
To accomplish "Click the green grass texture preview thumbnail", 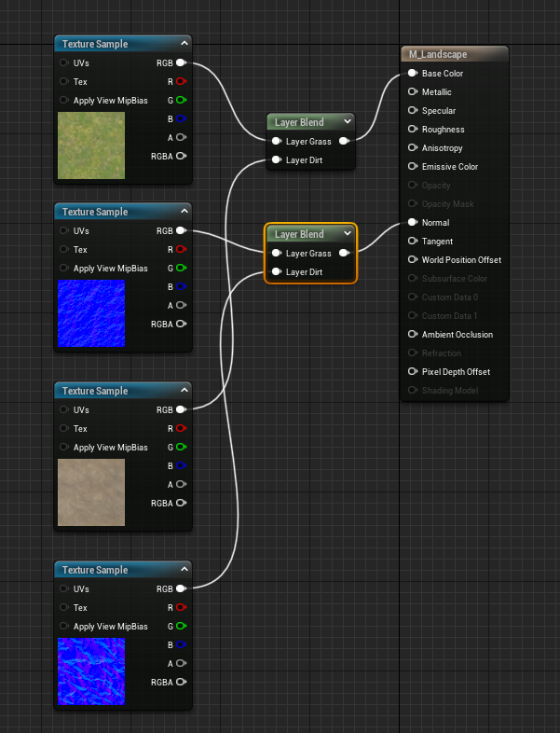I will point(90,145).
